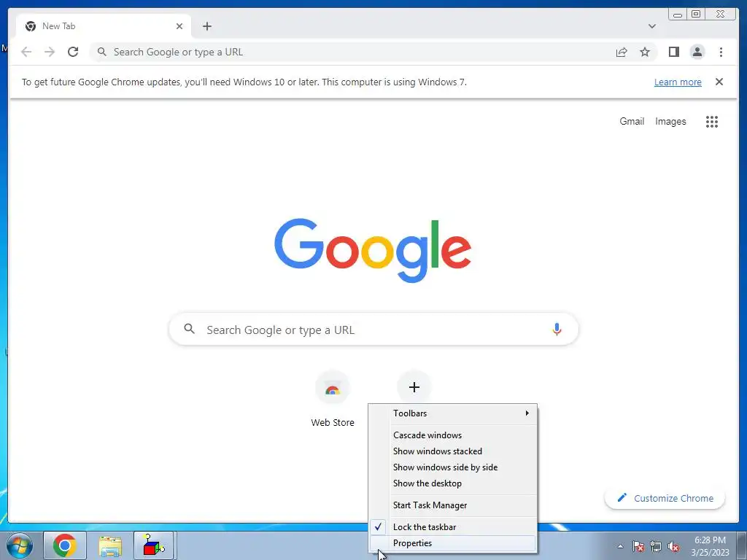Click the Google logo
Viewport: 747px width, 560px height.
(373, 250)
